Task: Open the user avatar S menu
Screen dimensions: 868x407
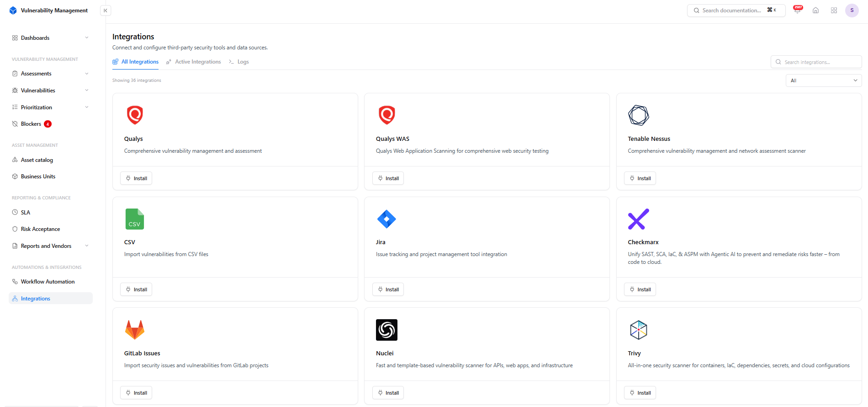Action: pyautogui.click(x=852, y=11)
